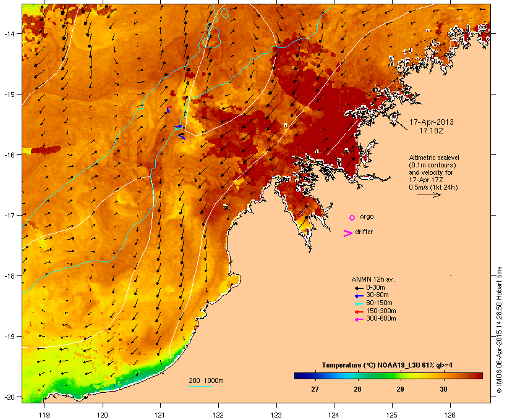Click the magenta Argo circle symbol
The height and width of the screenshot is (420, 507).
point(352,217)
